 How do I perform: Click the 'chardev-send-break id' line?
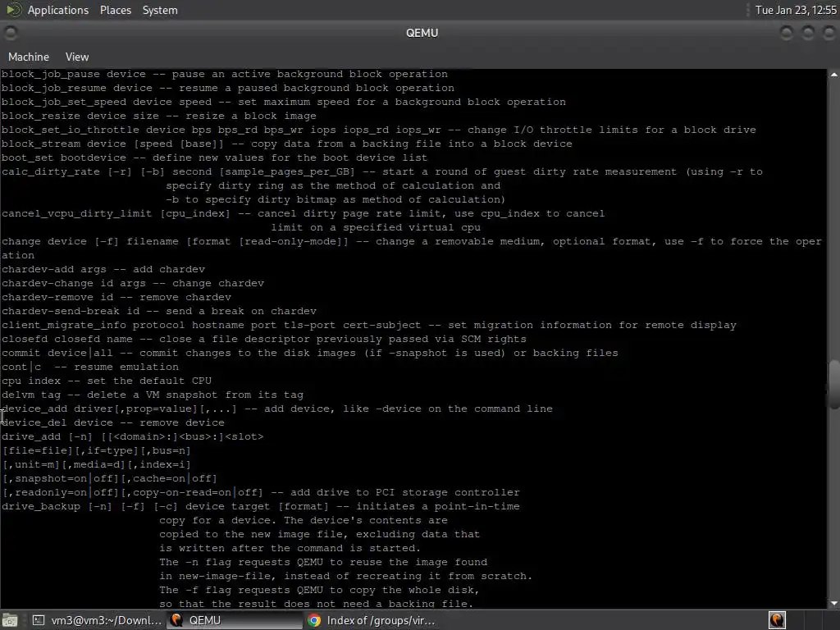click(x=158, y=311)
